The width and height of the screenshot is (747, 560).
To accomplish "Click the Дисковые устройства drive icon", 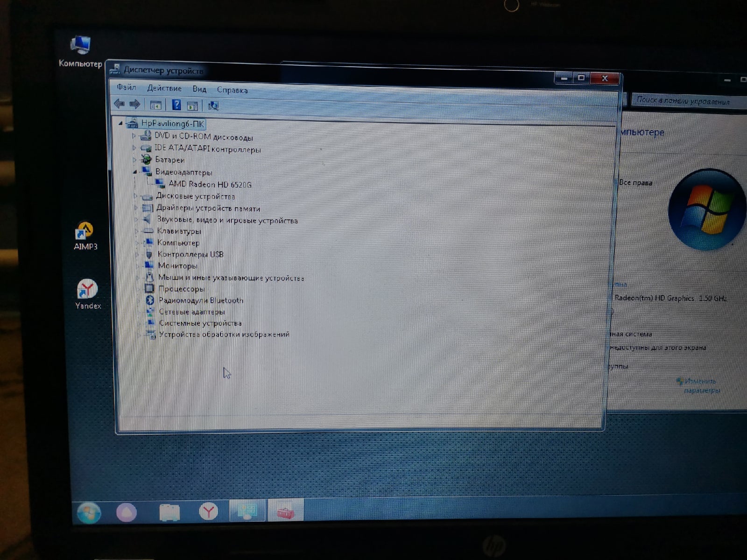I will point(147,196).
